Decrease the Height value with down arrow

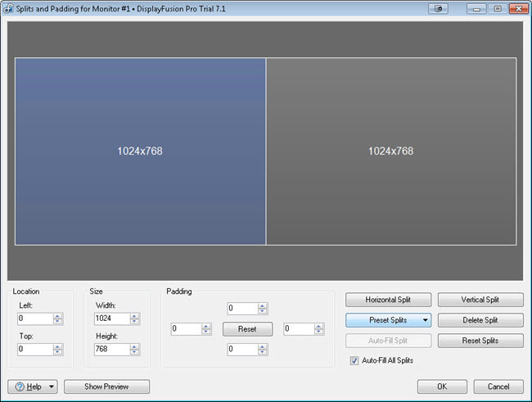tap(134, 352)
